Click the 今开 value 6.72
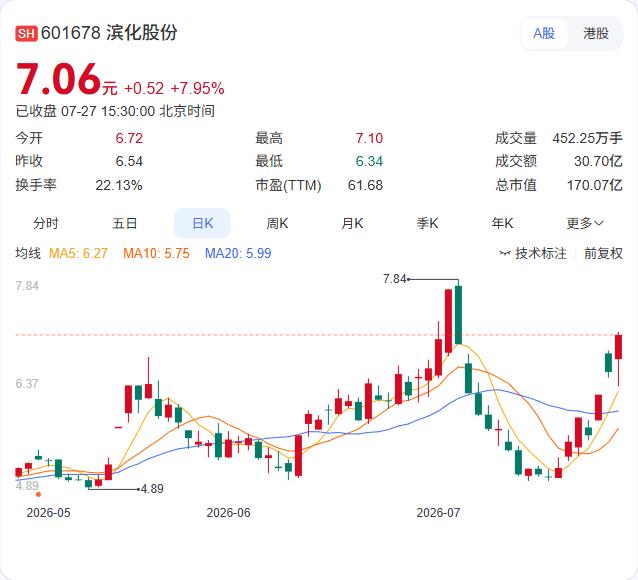 pyautogui.click(x=129, y=138)
